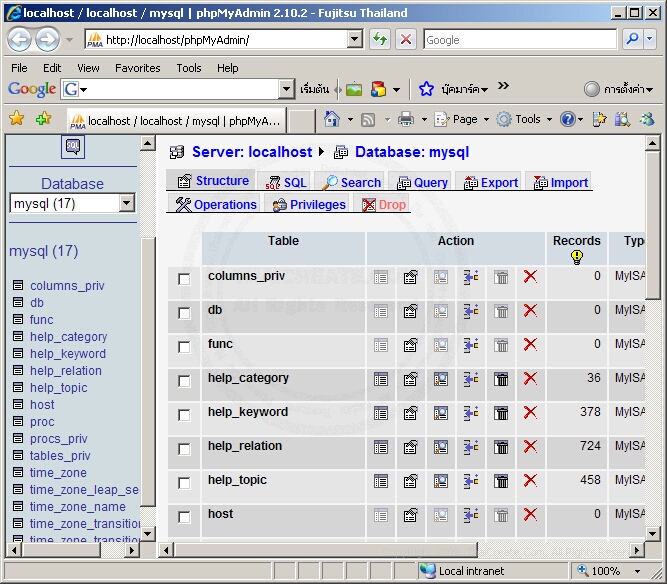Open Favorites Center star icon

click(17, 118)
